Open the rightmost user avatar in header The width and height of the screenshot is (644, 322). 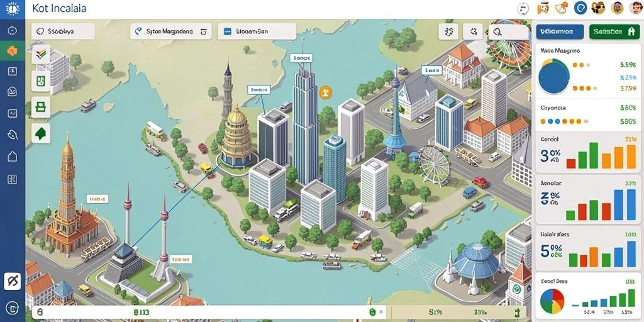tap(635, 8)
